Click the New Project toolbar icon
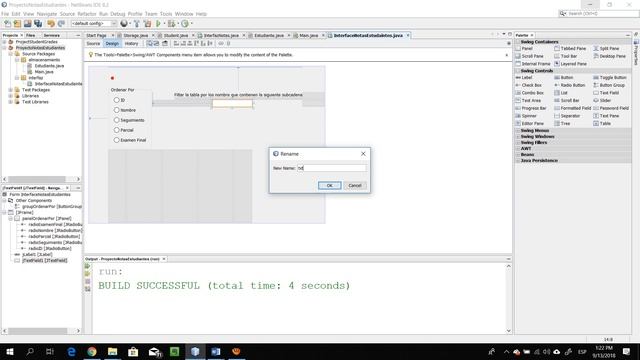 point(17,24)
